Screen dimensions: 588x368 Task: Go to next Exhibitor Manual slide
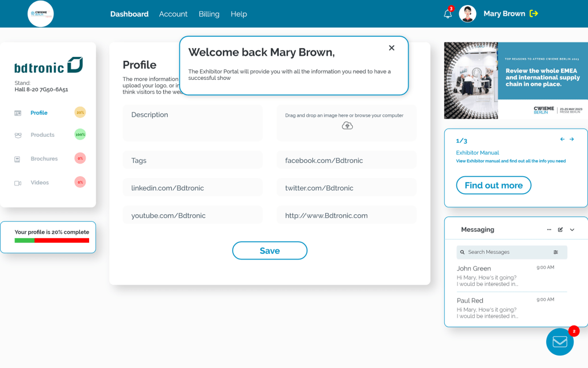click(x=571, y=140)
